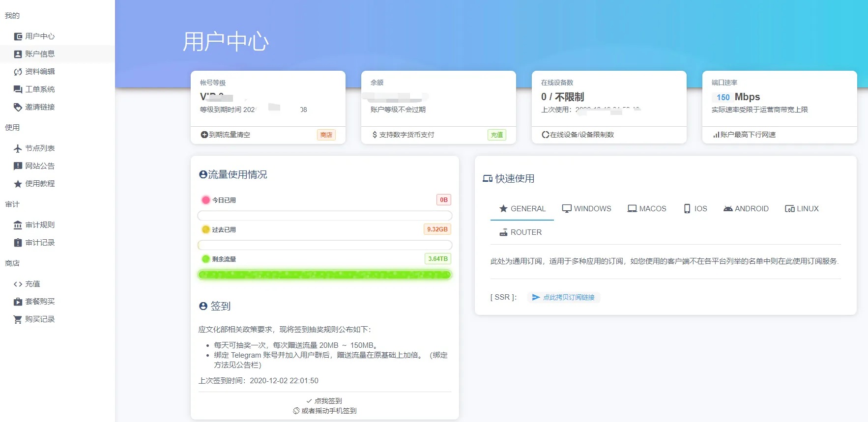
Task: Click the 用户中心 page title
Action: tap(226, 42)
